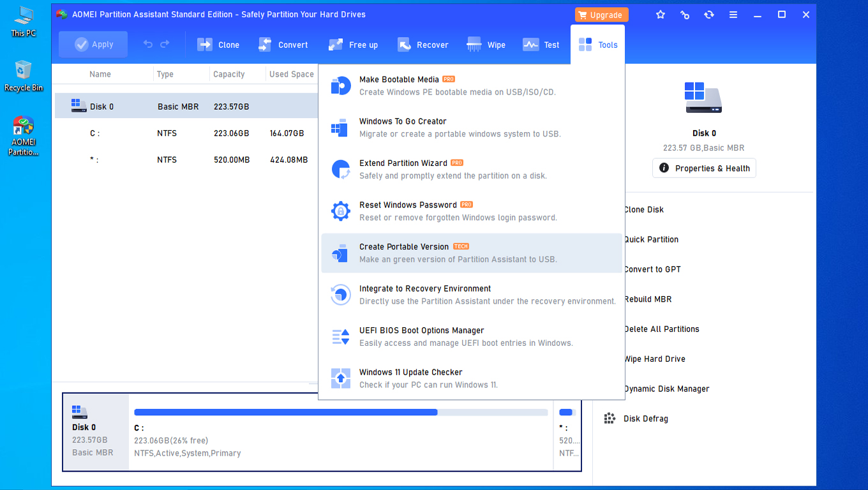Click the Windows 11 Update Checker icon
868x490 pixels.
(x=341, y=378)
